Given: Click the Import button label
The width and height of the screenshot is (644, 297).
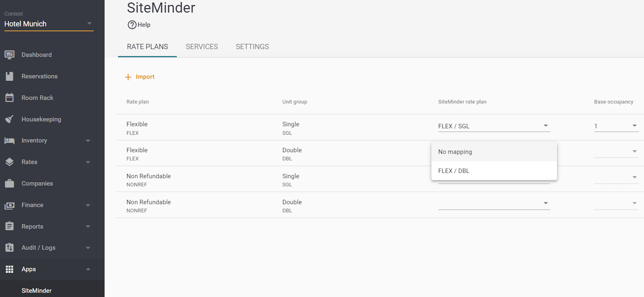Looking at the screenshot, I should point(145,77).
